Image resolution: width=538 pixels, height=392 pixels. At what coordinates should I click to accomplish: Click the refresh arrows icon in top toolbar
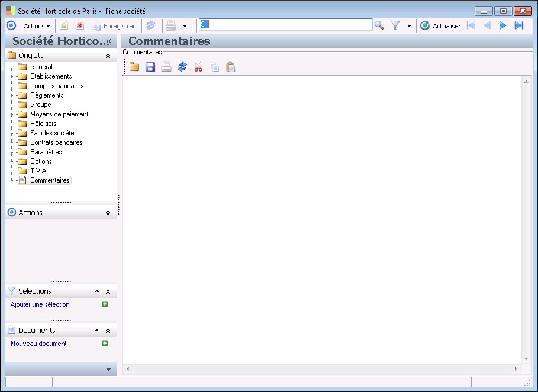tap(150, 25)
